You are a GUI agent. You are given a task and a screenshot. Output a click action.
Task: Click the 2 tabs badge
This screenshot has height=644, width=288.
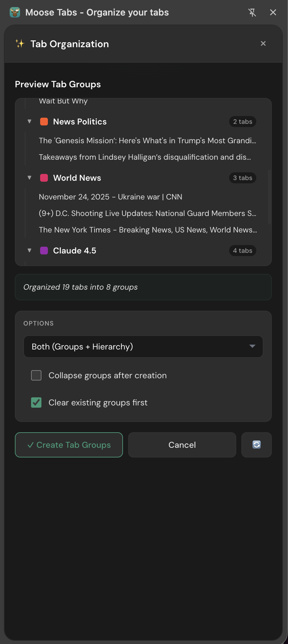coord(243,122)
